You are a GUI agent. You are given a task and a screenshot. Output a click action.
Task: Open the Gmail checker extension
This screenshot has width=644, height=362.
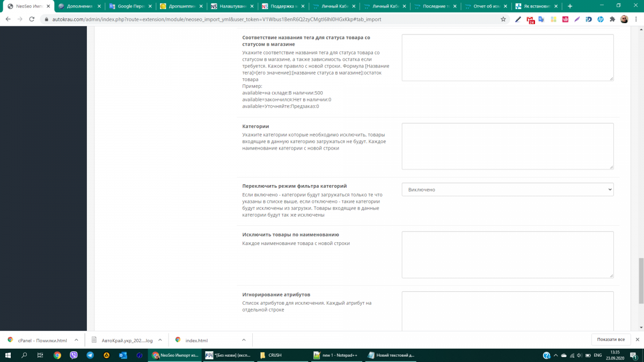tap(530, 19)
